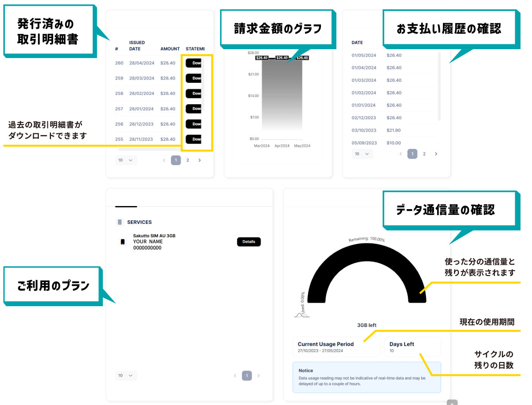532x405 pixels.
Task: Open rows-per-page dropdown in SERVICES panel
Action: 126,375
